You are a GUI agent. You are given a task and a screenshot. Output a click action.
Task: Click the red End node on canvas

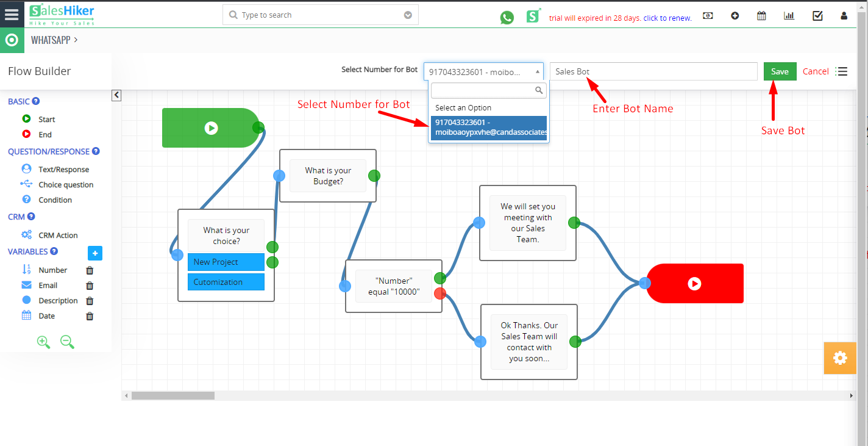(694, 283)
